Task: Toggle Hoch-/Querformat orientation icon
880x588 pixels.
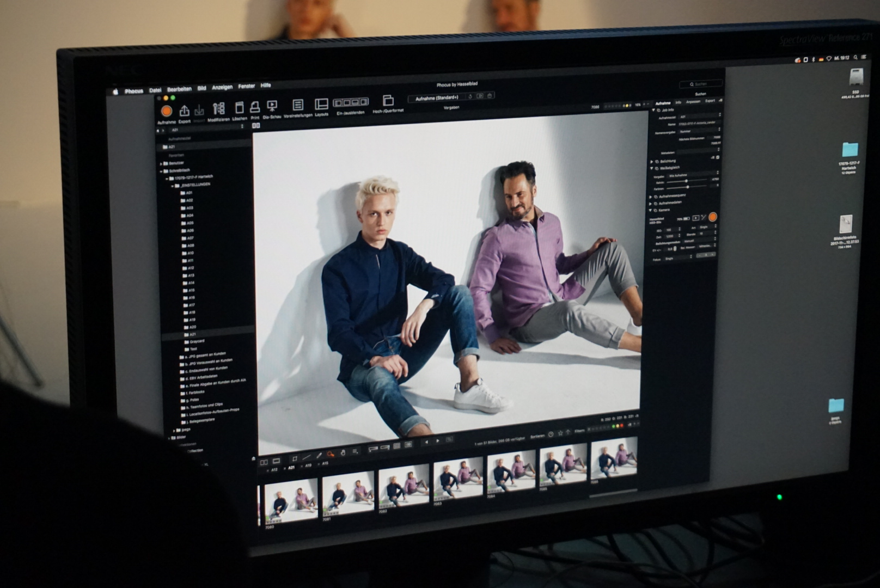Action: tap(388, 100)
